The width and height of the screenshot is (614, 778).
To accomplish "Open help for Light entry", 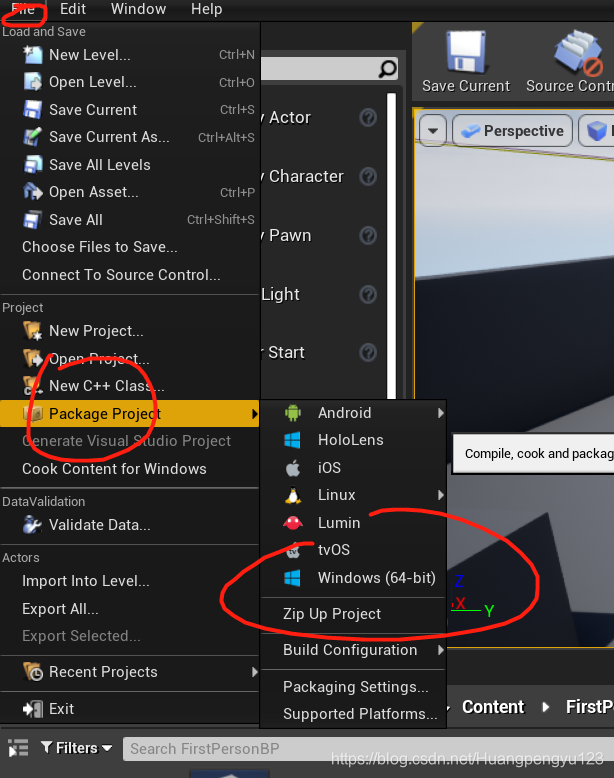I will (x=368, y=294).
